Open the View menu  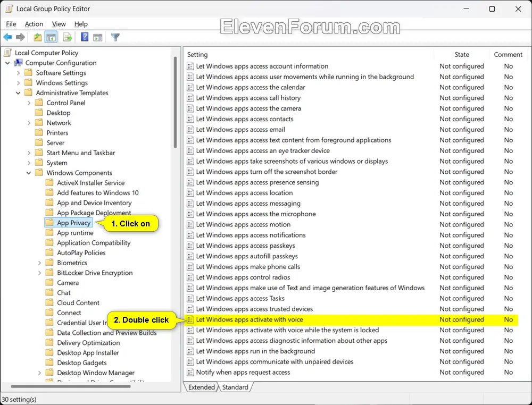click(59, 24)
